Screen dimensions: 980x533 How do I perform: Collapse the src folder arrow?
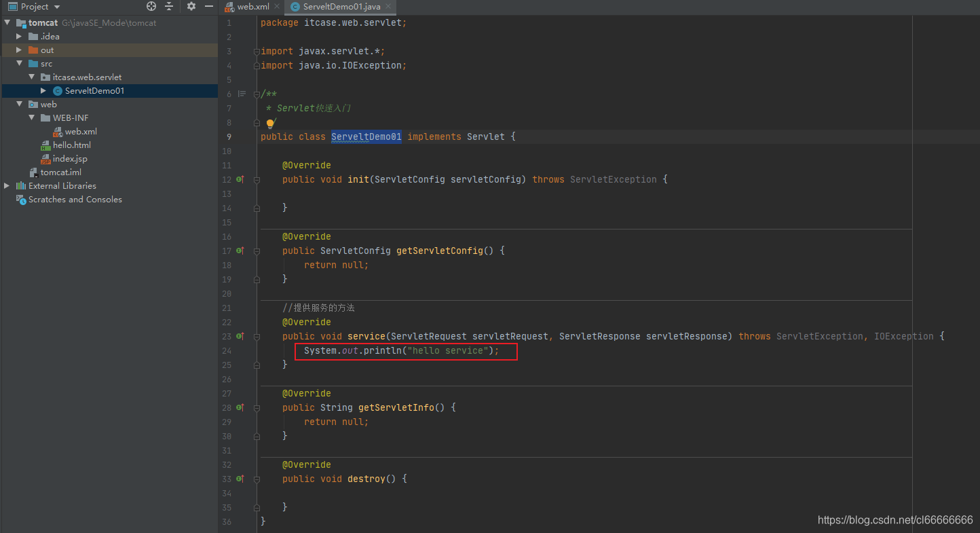(20, 64)
